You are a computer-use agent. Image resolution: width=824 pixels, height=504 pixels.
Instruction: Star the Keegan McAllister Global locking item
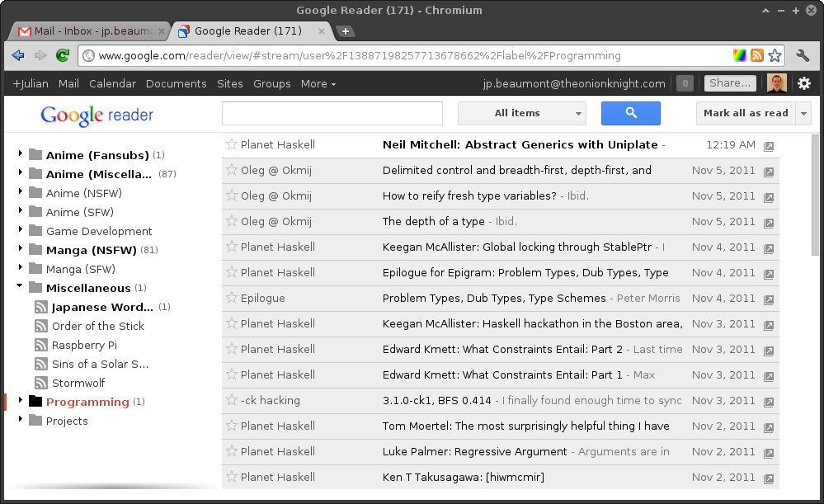232,247
